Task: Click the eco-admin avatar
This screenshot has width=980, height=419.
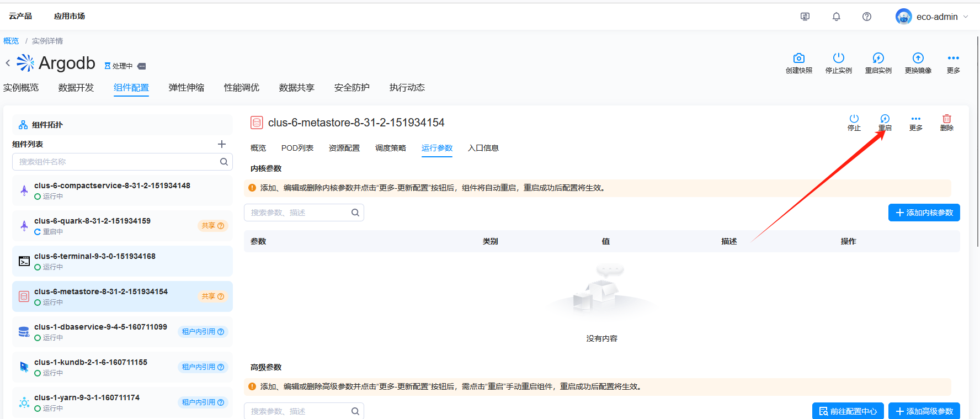Action: point(903,17)
